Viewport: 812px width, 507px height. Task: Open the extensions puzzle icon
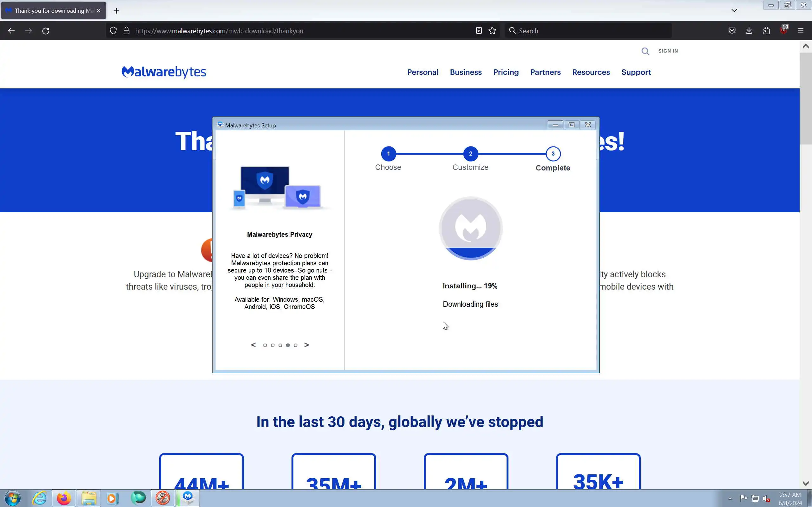766,30
